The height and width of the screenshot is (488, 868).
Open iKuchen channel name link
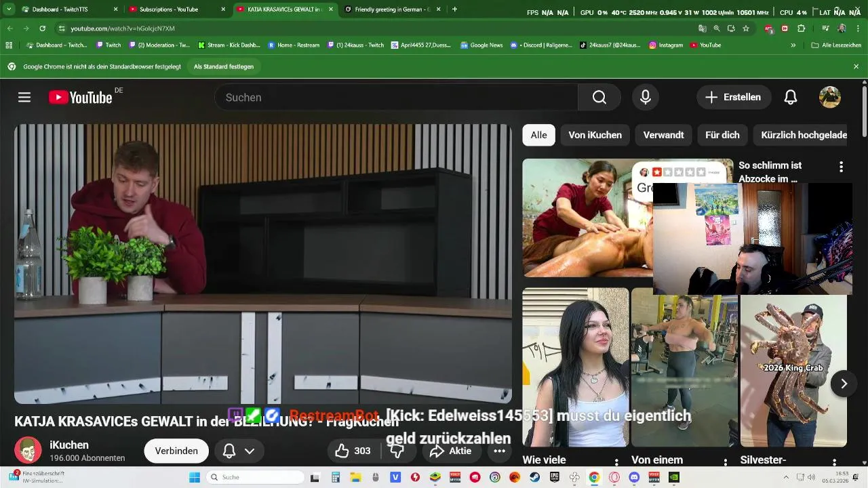[x=69, y=445]
